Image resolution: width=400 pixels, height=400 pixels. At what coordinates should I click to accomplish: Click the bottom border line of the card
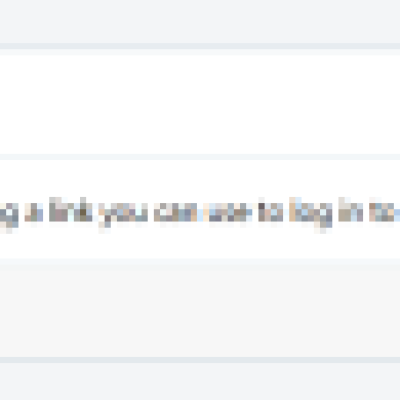[x=200, y=360]
